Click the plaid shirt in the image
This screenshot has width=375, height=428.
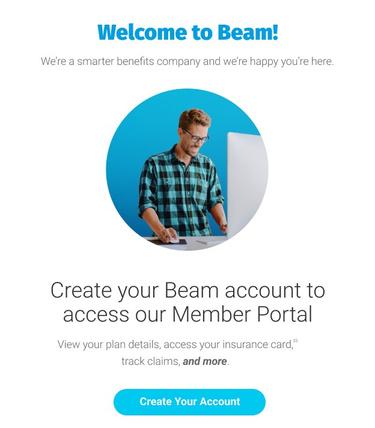tap(181, 190)
